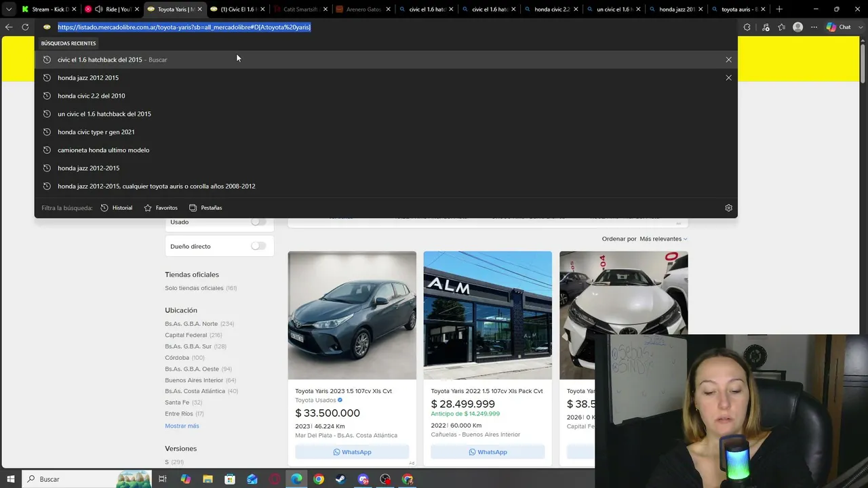Screen dimensions: 868x488
Task: Click the address bar URL field
Action: point(387,27)
